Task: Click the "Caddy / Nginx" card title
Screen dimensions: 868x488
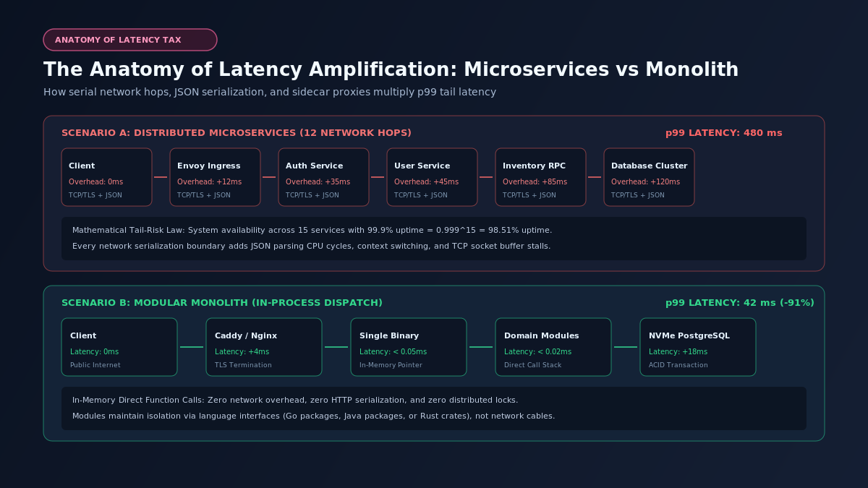Action: point(246,336)
